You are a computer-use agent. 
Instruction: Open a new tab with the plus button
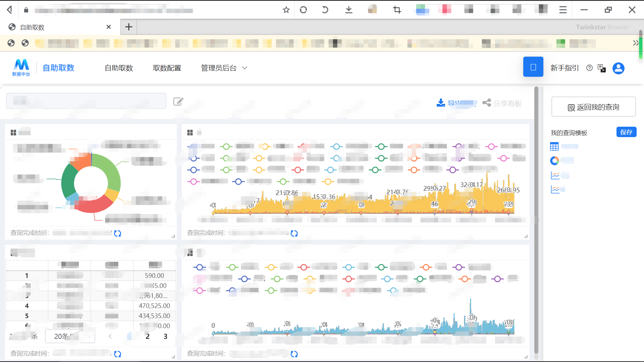[x=129, y=27]
